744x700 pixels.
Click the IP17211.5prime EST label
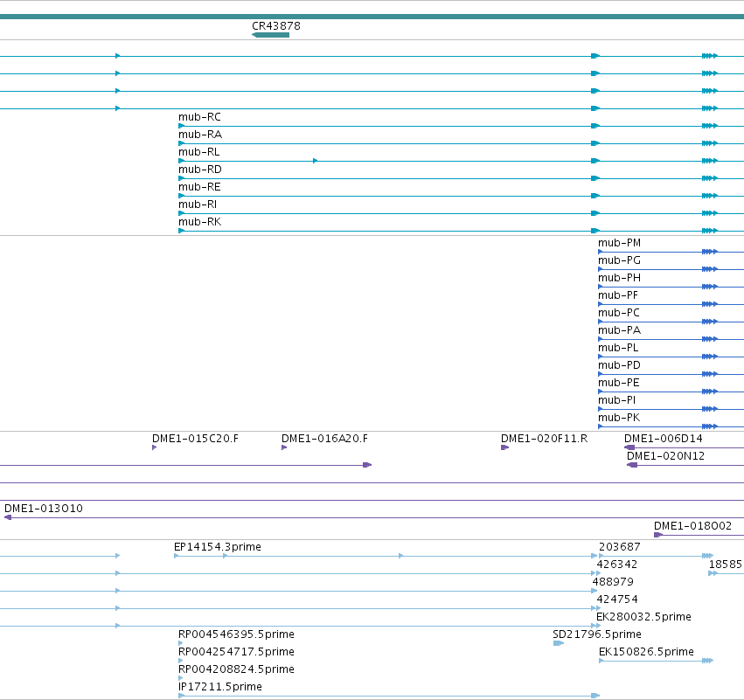[x=220, y=688]
